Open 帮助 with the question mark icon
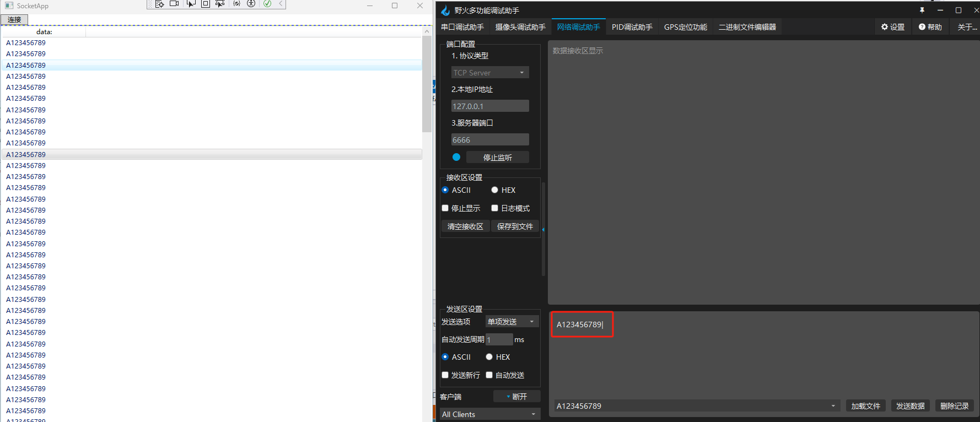 tap(930, 27)
